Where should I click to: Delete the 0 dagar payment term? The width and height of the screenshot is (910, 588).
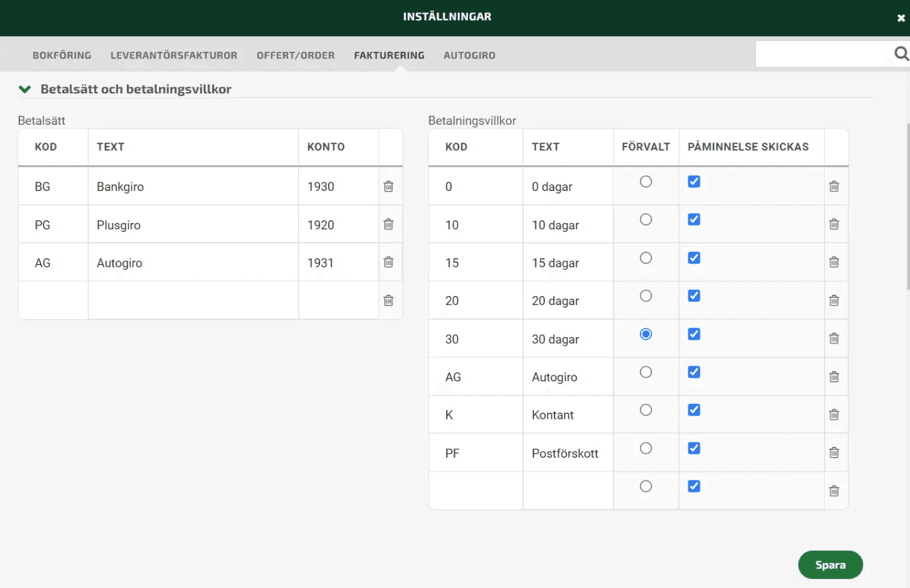[834, 186]
